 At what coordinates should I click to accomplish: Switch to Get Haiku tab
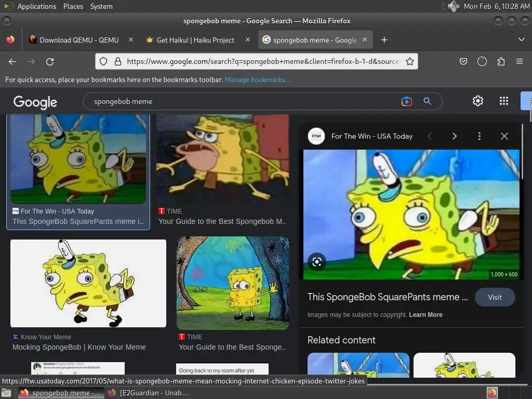196,40
